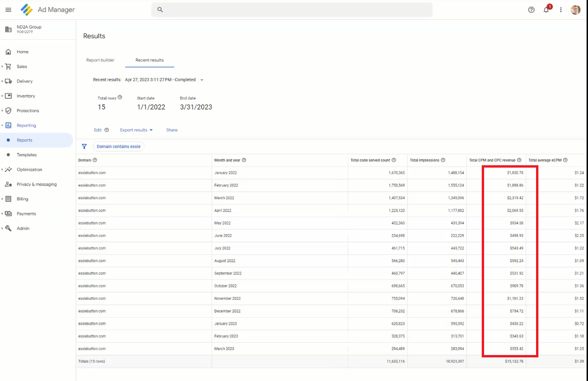588x381 pixels.
Task: Open the Recent results date dropdown
Action: (202, 80)
